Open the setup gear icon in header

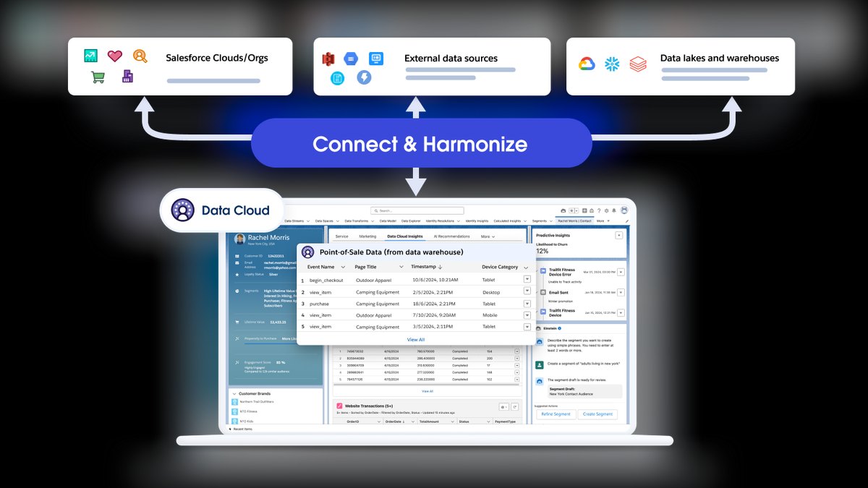pos(606,210)
